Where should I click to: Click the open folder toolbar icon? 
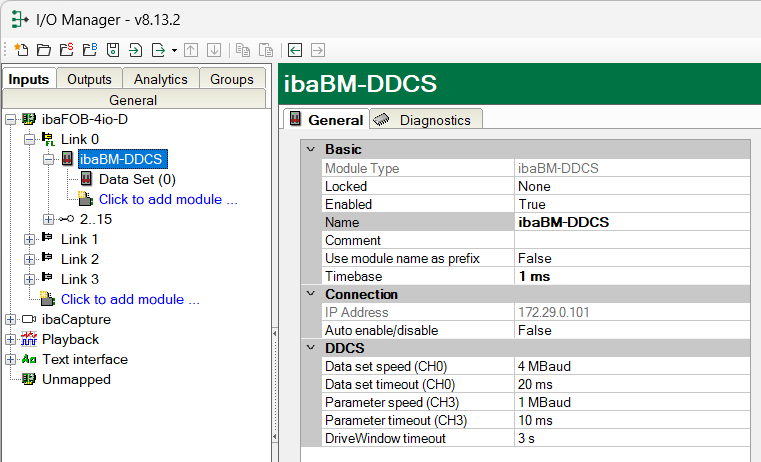43,49
